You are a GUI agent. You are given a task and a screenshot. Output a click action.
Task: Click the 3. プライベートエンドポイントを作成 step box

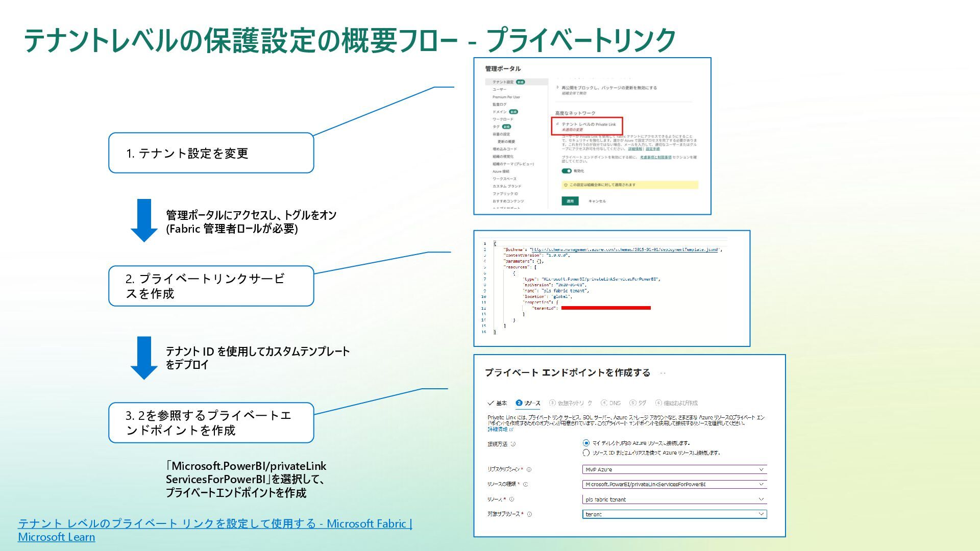[x=211, y=422]
